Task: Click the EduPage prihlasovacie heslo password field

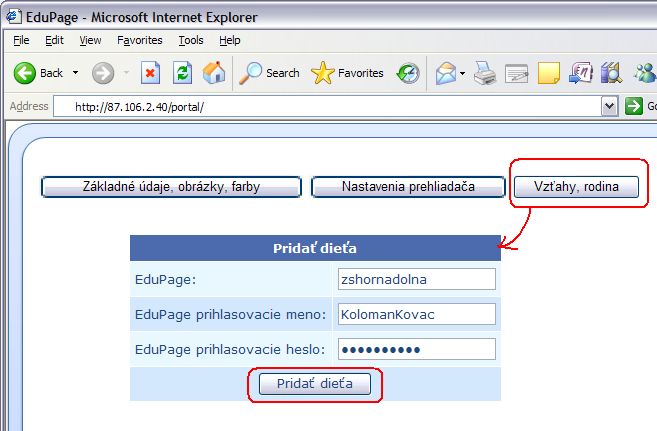Action: tap(416, 349)
